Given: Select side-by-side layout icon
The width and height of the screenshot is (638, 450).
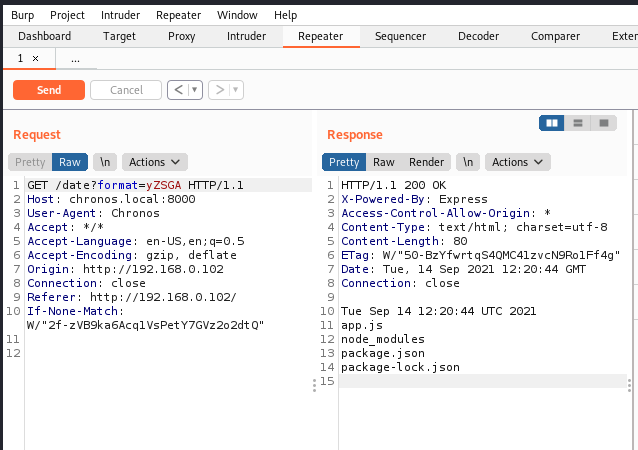Looking at the screenshot, I should coord(551,123).
